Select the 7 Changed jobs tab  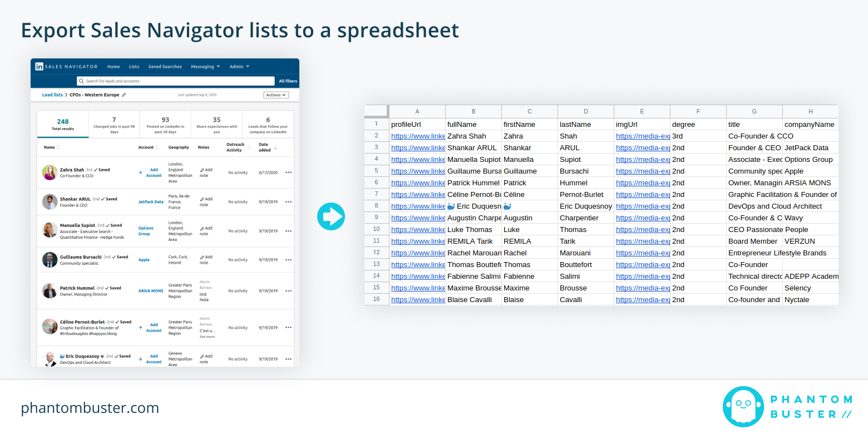tap(114, 124)
